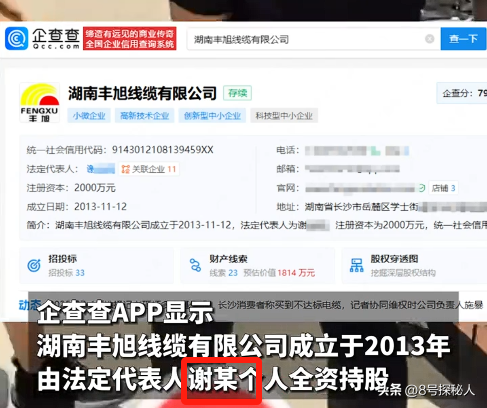Click the 关联企业 network icon
This screenshot has width=487, height=408.
pyautogui.click(x=125, y=169)
